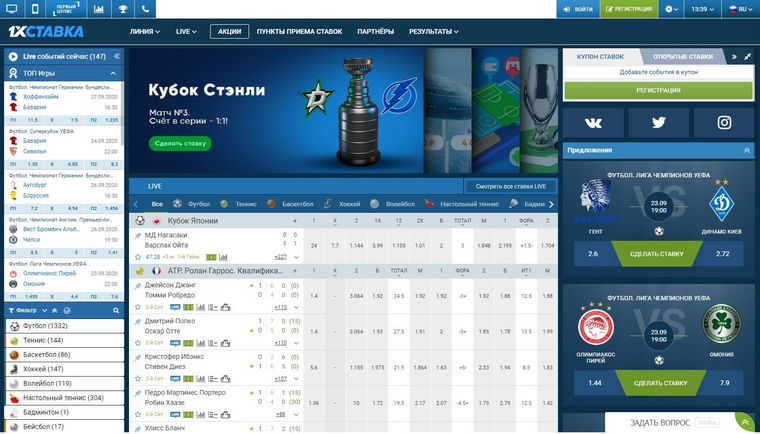Select the Настольный теннис live filter

[x=462, y=204]
